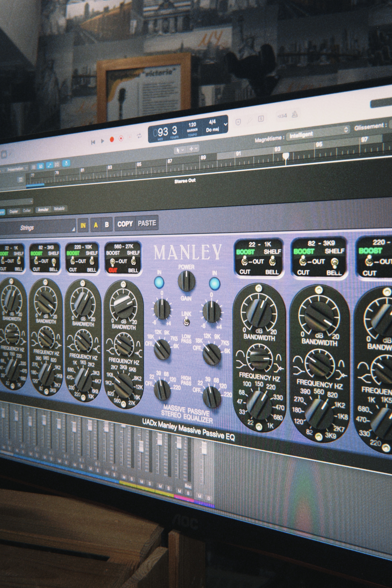Toggle the 1234 count-in icon

(x=282, y=116)
